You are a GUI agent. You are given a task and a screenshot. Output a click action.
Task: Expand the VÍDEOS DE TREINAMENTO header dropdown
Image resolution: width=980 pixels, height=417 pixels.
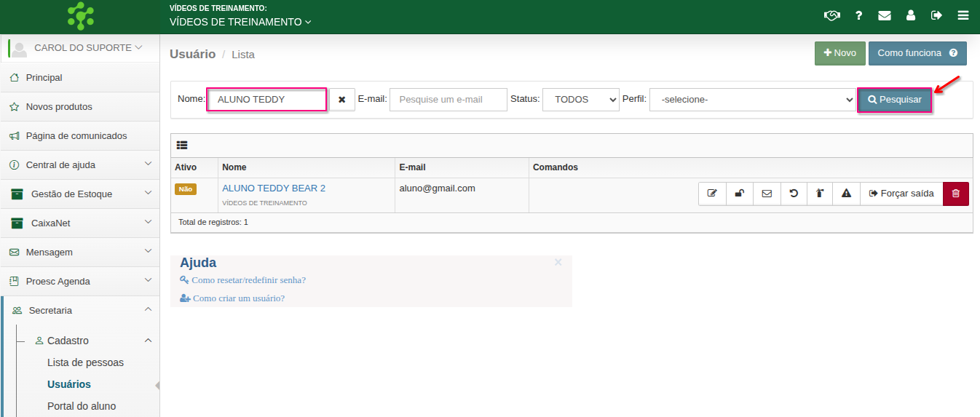(240, 22)
